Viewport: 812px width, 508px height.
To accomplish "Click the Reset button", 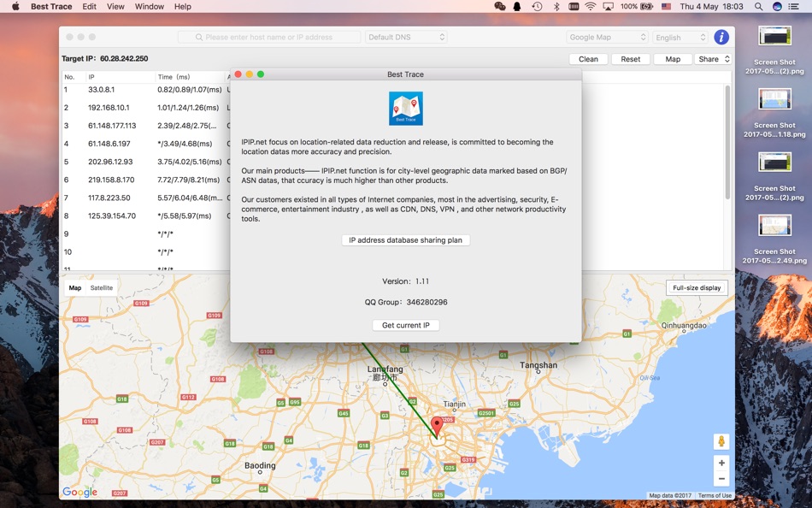I will click(x=630, y=59).
